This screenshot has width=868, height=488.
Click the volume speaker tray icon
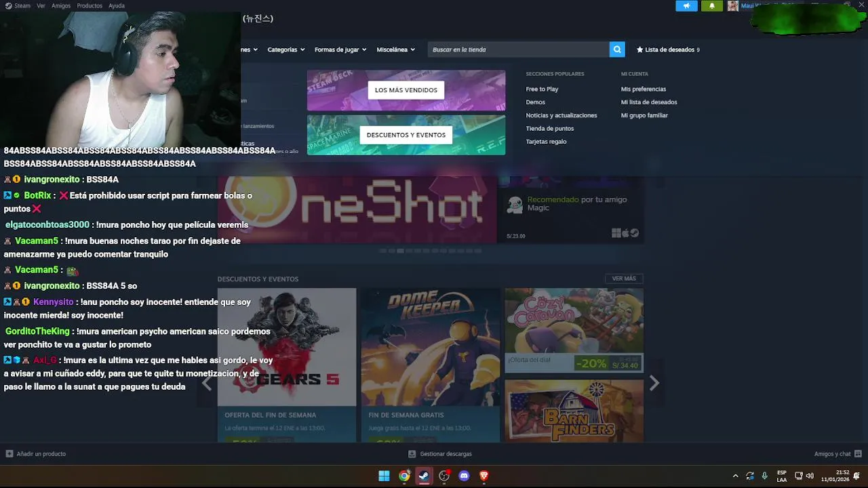pyautogui.click(x=810, y=476)
